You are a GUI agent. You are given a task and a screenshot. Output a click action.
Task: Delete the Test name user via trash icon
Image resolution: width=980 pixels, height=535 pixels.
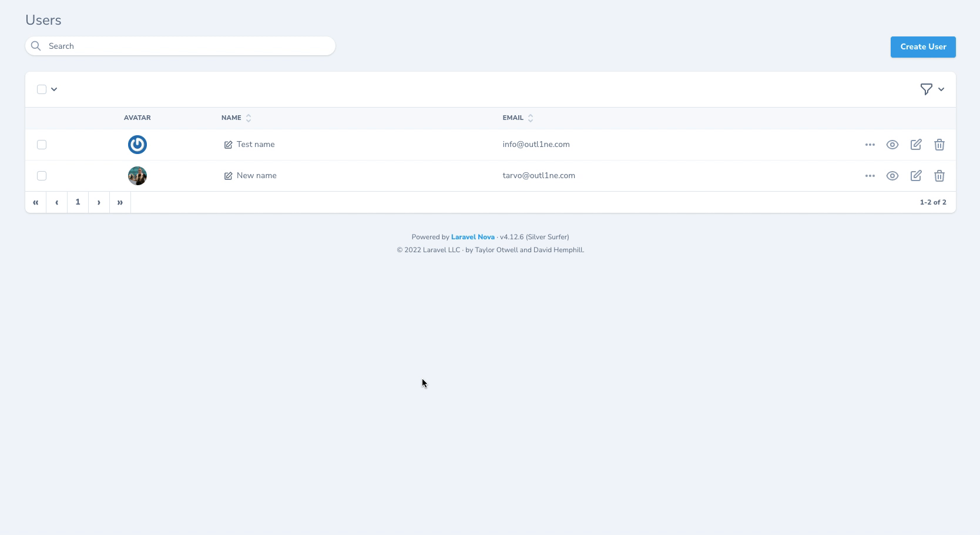(939, 145)
